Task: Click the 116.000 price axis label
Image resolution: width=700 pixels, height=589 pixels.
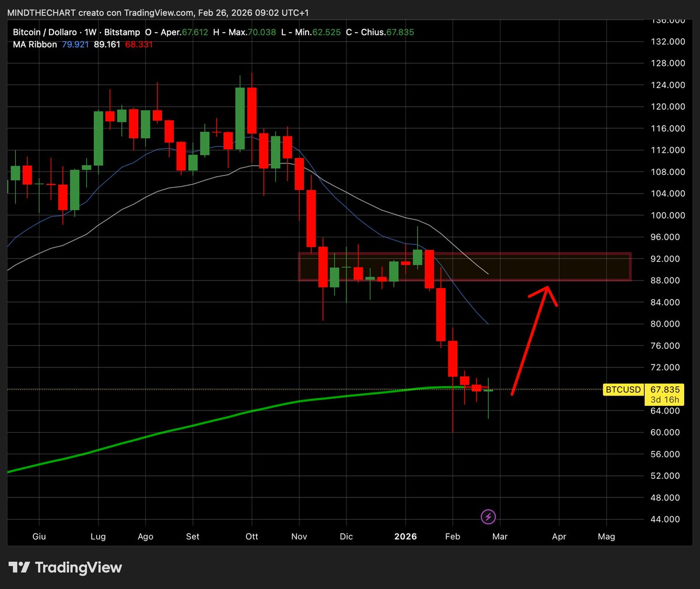Action: 668,128
